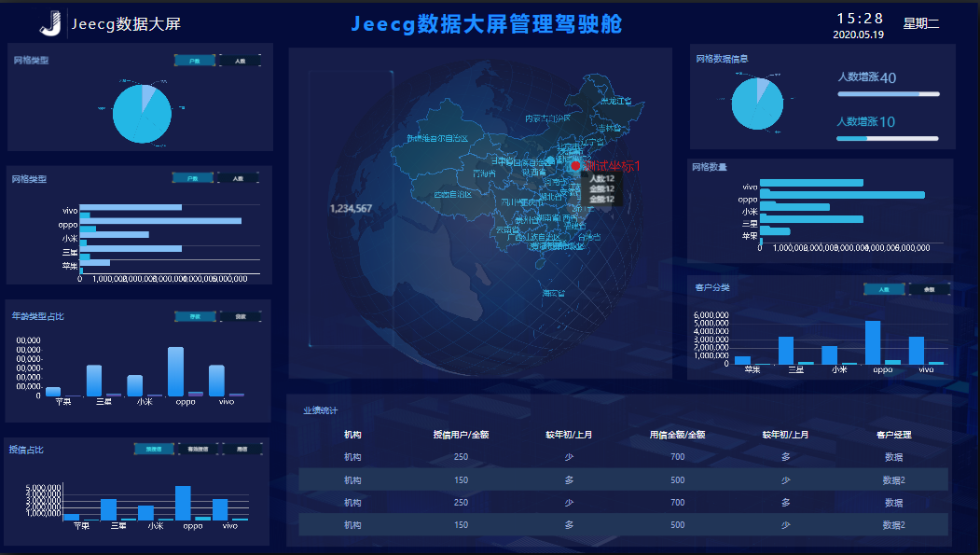The height and width of the screenshot is (555, 980).
Task: Click the top 网格类型 pie chart
Action: 141,112
